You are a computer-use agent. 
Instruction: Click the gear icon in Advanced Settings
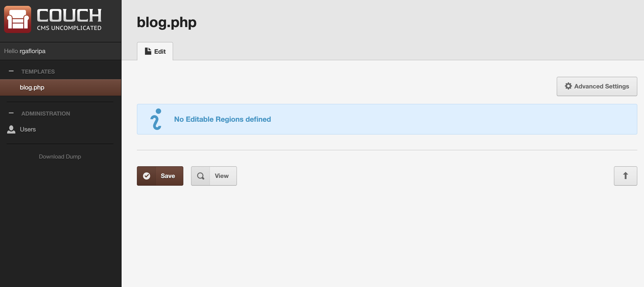coord(568,86)
